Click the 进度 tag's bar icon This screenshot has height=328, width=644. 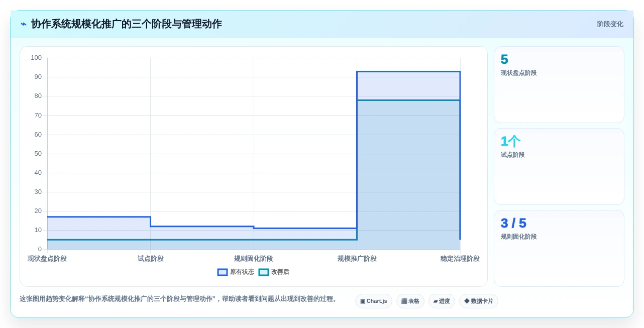(436, 301)
